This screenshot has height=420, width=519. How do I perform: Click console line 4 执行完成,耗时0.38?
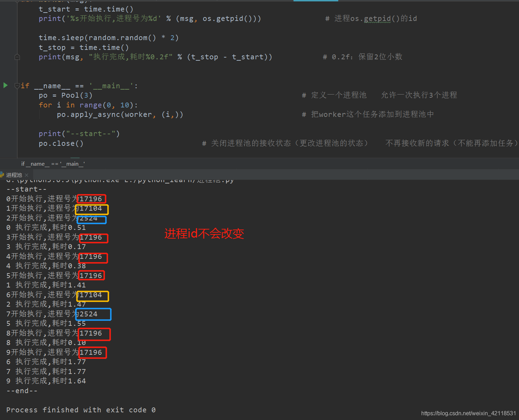(x=46, y=266)
